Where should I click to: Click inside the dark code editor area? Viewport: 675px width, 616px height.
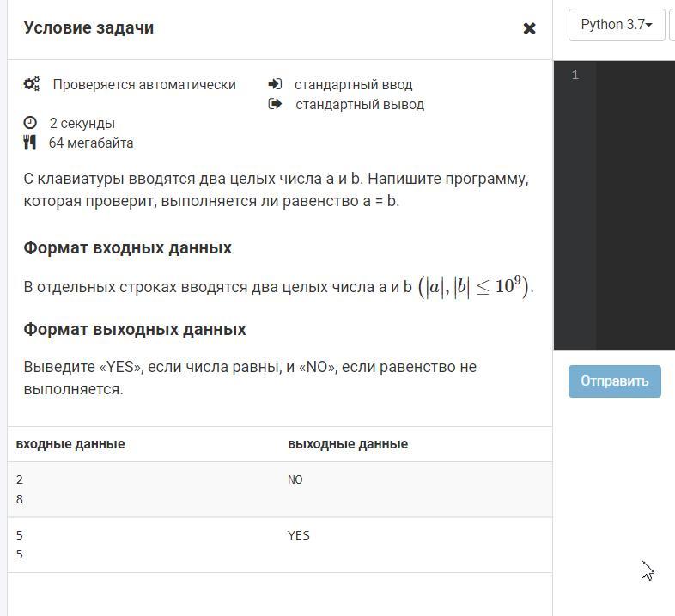tap(635, 206)
